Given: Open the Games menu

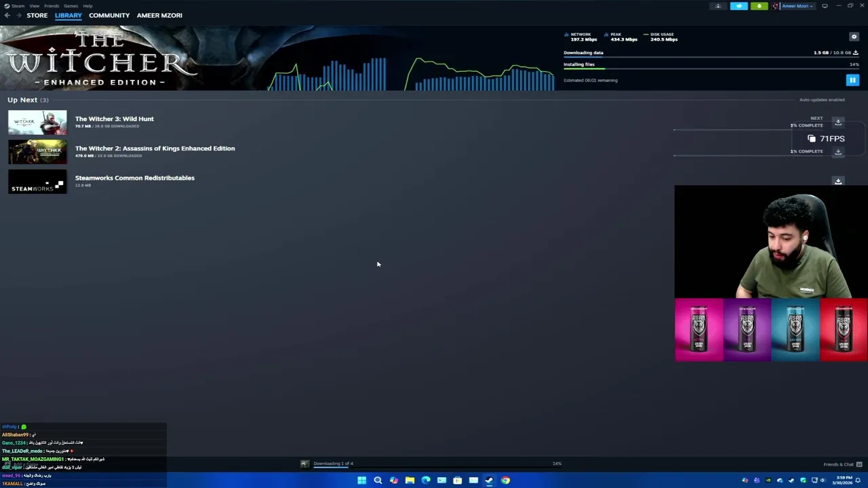Looking at the screenshot, I should pyautogui.click(x=71, y=5).
